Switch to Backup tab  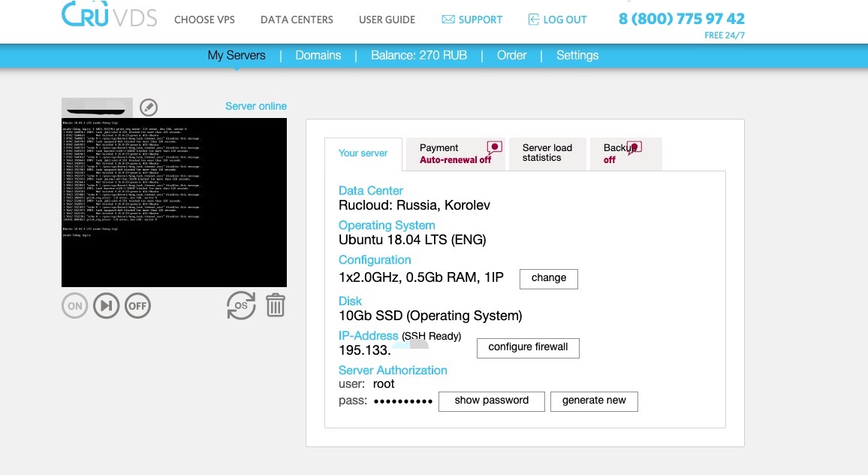click(626, 153)
